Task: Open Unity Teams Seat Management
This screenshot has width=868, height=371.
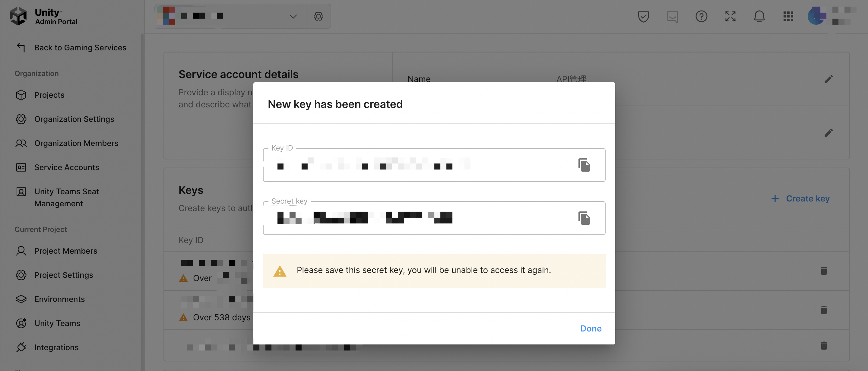Action: coord(67,198)
